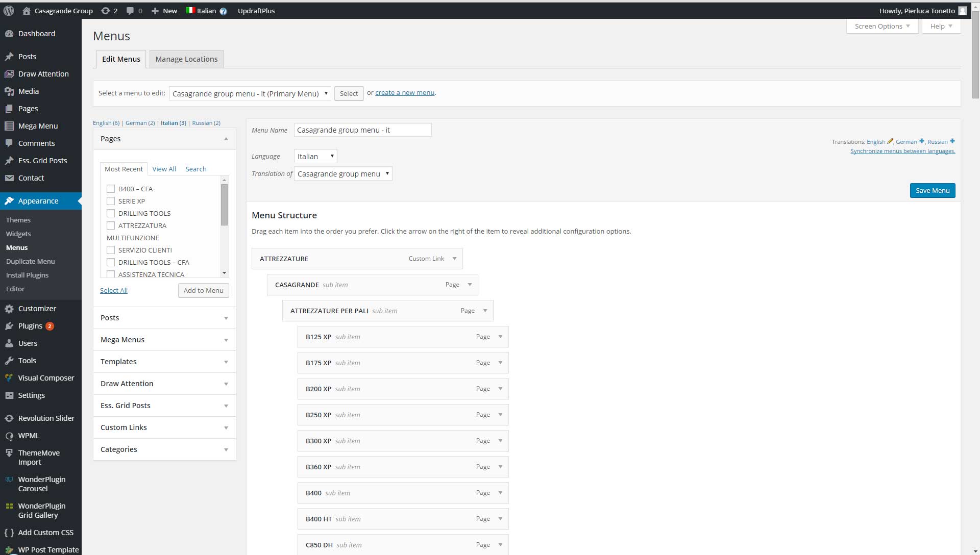The height and width of the screenshot is (555, 980).
Task: Open Plugins in the sidebar
Action: click(30, 326)
